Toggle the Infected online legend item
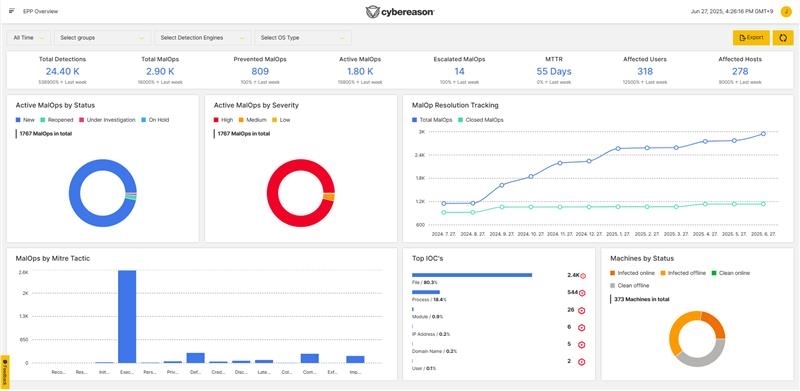This screenshot has width=800, height=391. point(633,273)
